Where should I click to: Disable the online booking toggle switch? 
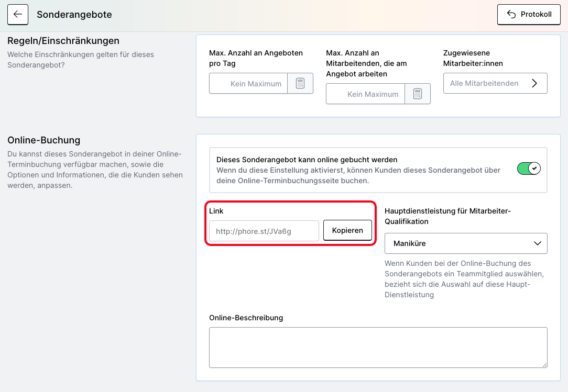[x=528, y=169]
